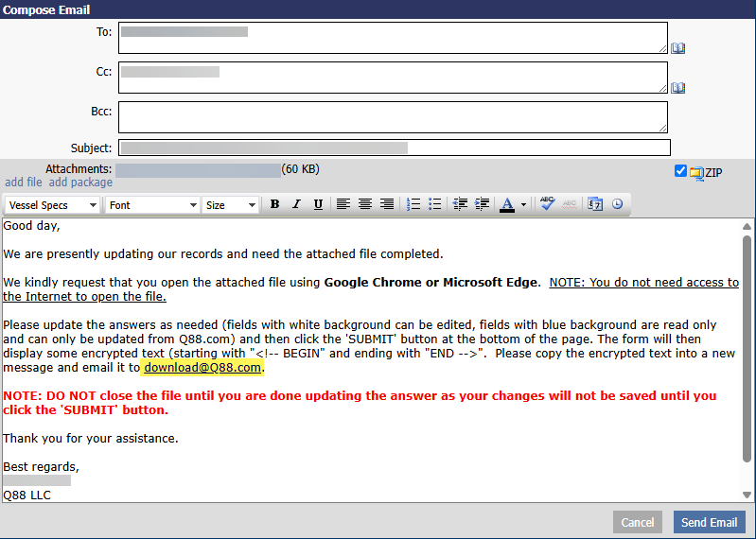Align text left
Viewport: 756px width, 539px height.
(343, 204)
